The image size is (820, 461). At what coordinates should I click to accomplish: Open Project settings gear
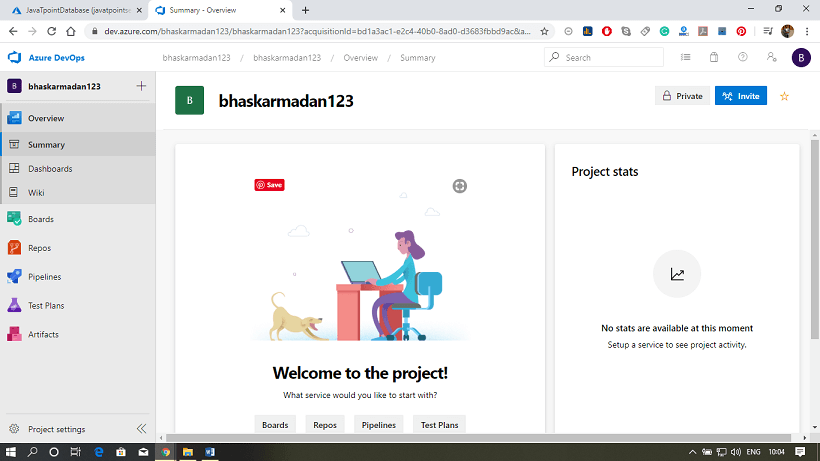(14, 429)
